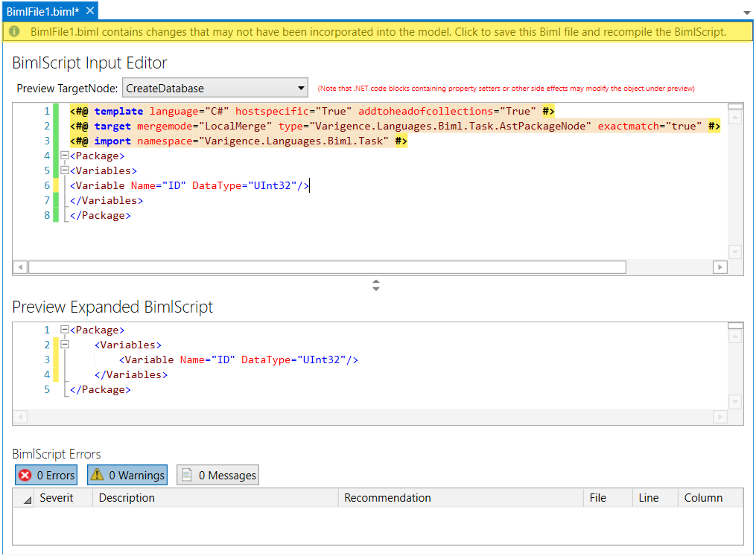
Task: Click the splitter grip arrows between the editors
Action: coord(376,285)
